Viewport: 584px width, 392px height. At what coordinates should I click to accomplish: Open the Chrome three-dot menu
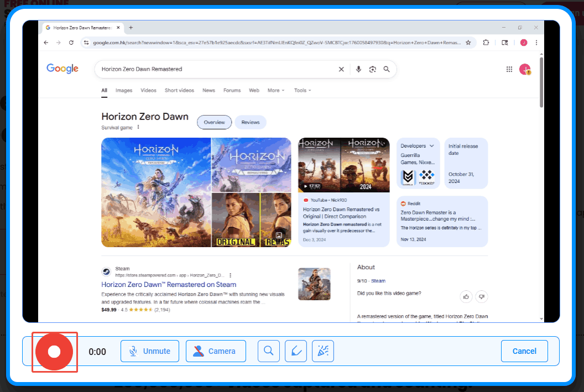[536, 43]
